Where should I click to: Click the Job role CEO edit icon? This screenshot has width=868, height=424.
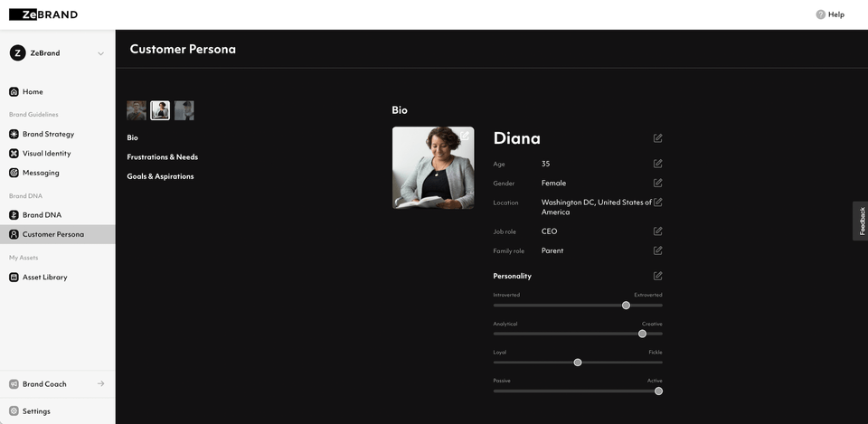[657, 231]
